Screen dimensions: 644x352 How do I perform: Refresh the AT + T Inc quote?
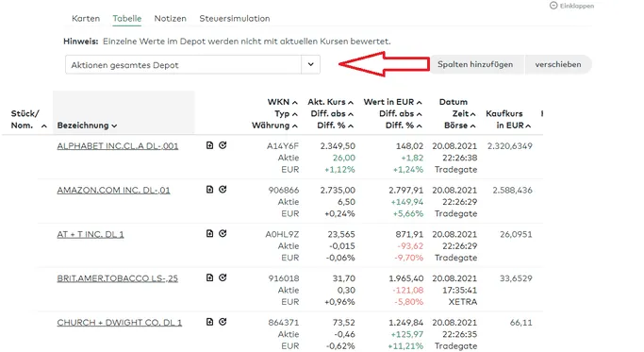pyautogui.click(x=223, y=233)
